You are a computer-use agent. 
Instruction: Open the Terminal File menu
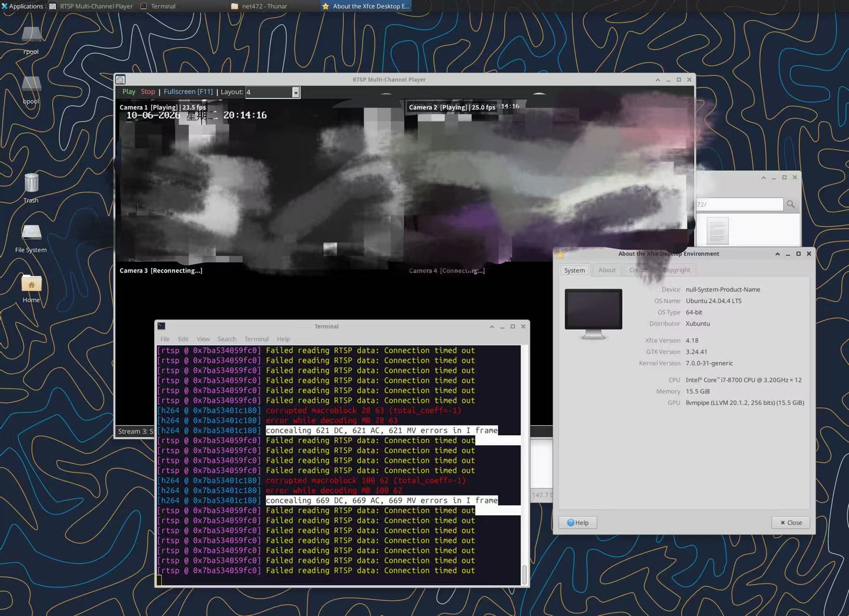(x=165, y=339)
